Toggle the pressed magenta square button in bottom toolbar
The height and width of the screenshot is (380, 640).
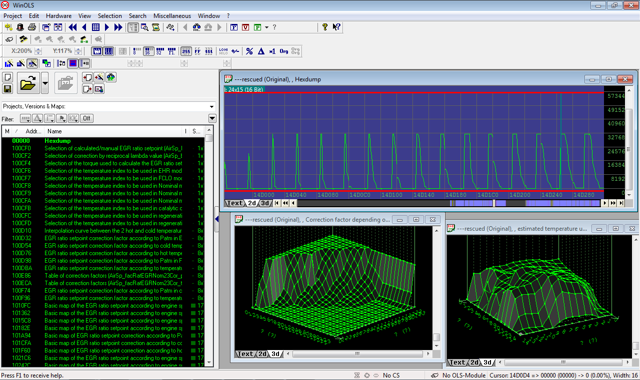[73, 63]
